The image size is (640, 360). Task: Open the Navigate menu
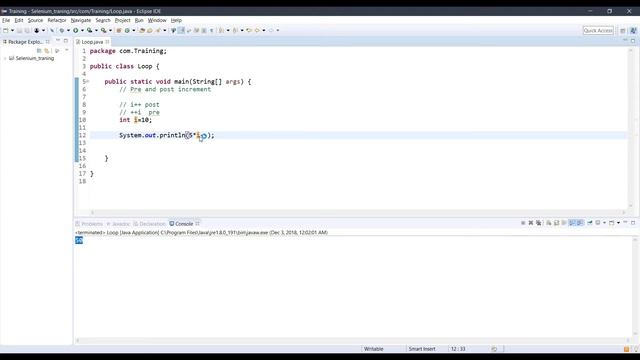coord(81,20)
